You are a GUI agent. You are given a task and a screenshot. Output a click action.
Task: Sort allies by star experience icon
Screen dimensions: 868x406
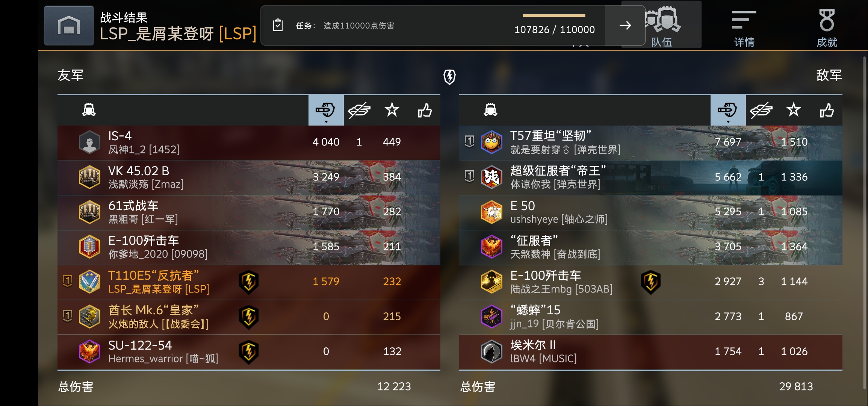pos(392,110)
